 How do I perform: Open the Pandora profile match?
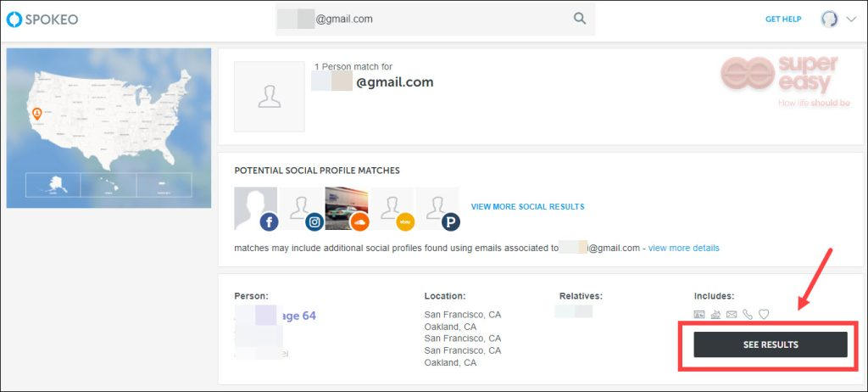click(x=437, y=209)
